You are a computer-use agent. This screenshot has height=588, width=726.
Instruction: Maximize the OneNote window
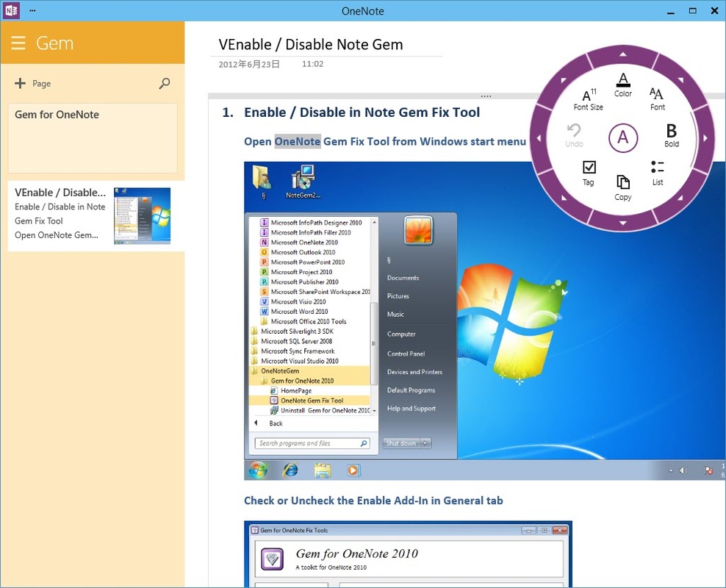click(x=693, y=10)
